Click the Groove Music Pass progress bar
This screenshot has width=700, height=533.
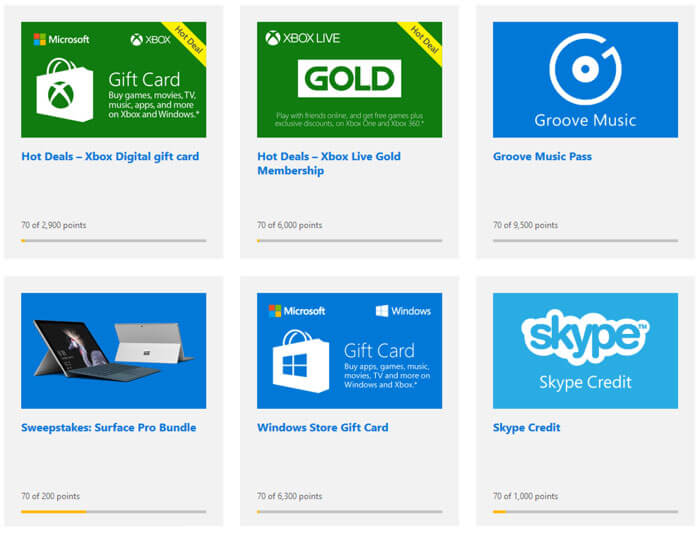[x=585, y=241]
